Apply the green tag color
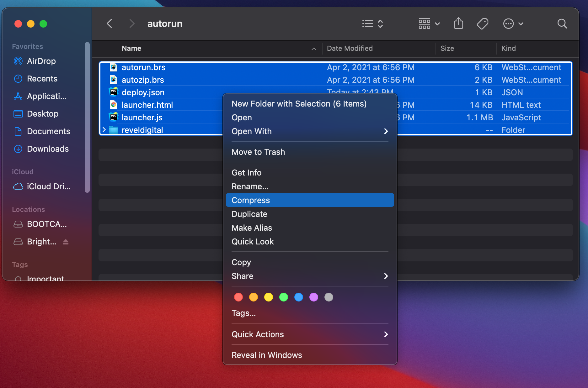The width and height of the screenshot is (588, 388). (x=284, y=297)
